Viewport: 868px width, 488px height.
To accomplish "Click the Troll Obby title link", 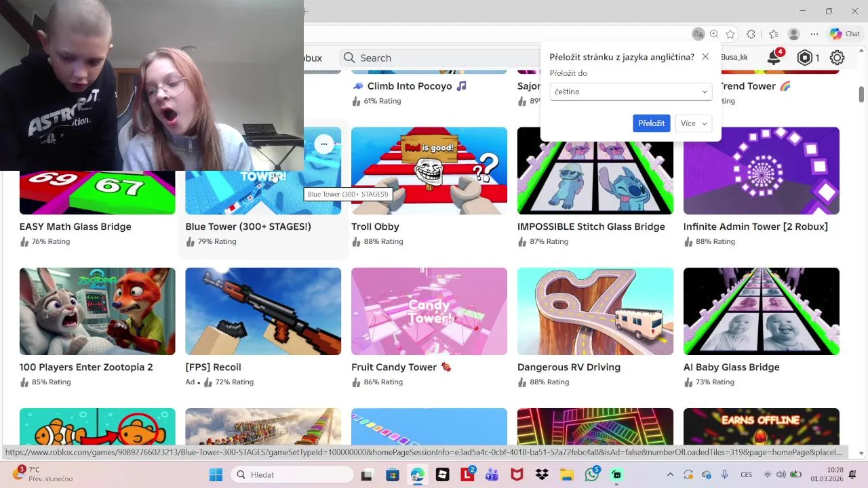I will [375, 226].
